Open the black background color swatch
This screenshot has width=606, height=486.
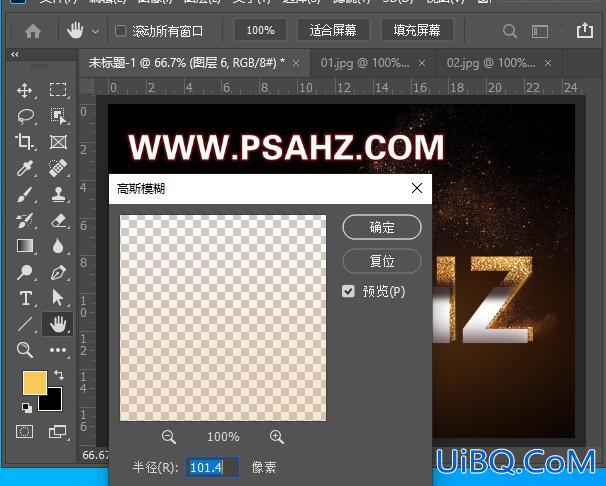54,402
